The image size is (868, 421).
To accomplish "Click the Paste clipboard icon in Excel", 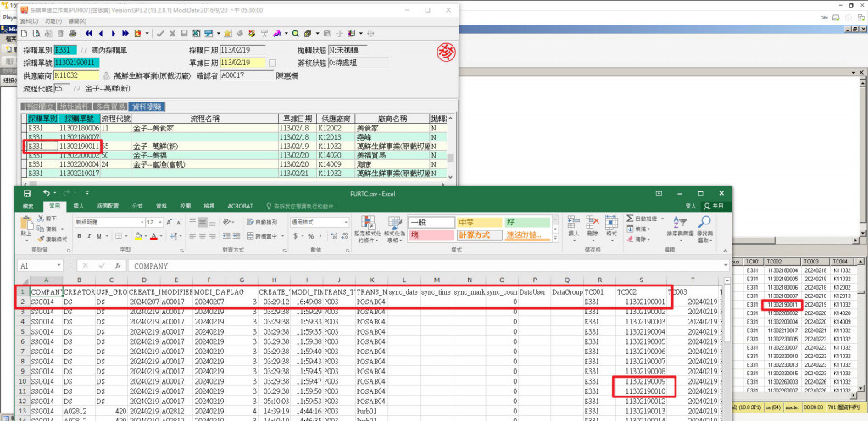I will 26,223.
